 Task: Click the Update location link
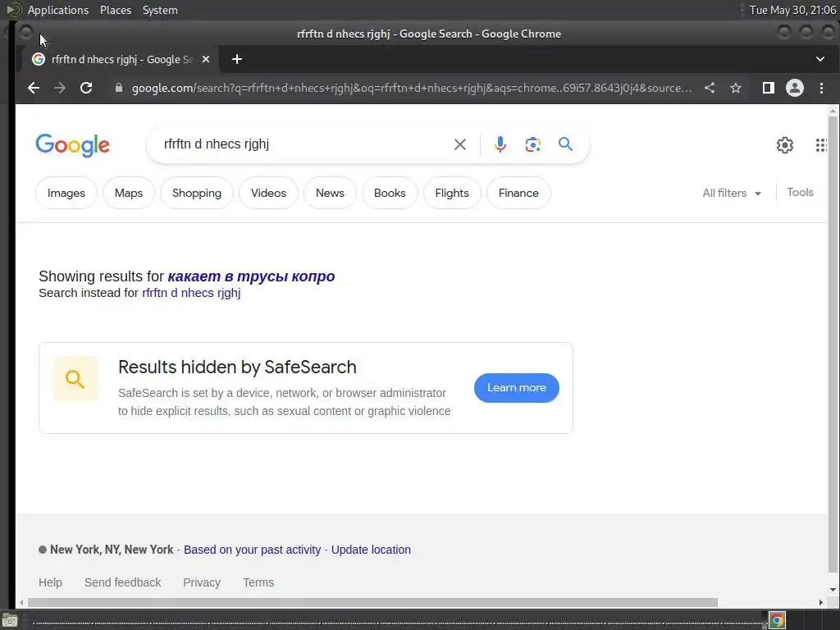[371, 550]
